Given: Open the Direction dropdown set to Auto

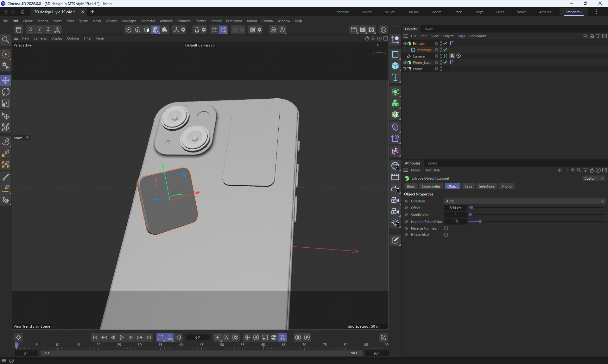Looking at the screenshot, I should 524,201.
